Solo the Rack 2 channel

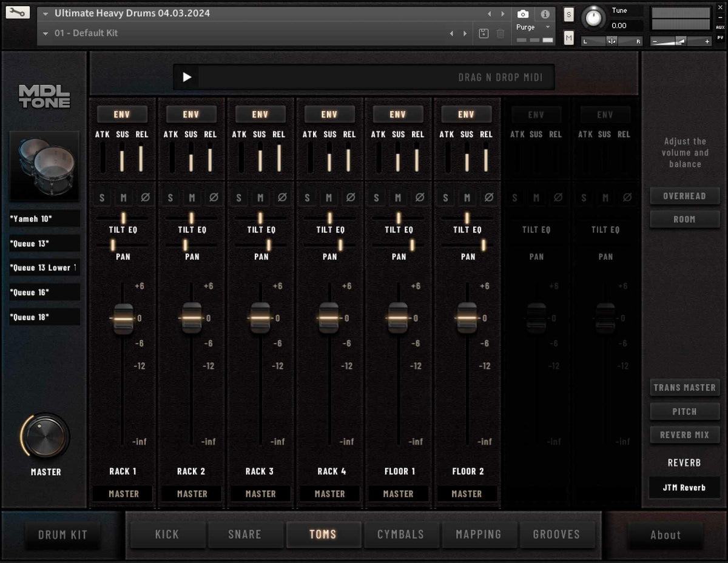pos(170,198)
